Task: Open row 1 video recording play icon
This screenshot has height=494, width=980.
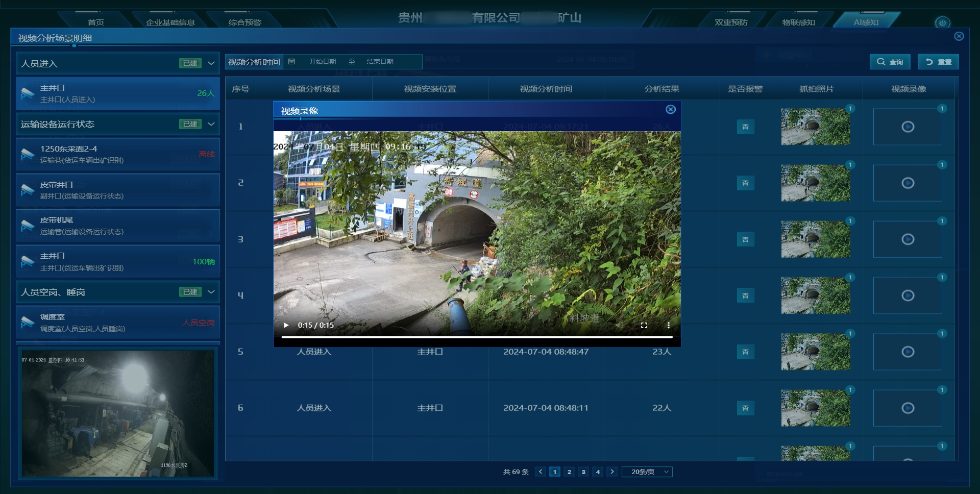Action: 908,127
